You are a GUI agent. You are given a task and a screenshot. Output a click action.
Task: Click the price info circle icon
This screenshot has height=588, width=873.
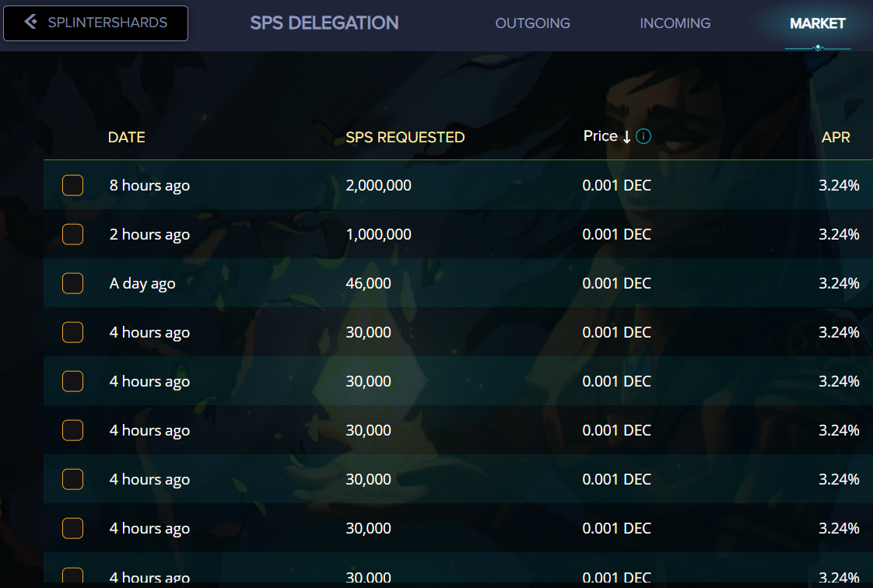pos(643,137)
